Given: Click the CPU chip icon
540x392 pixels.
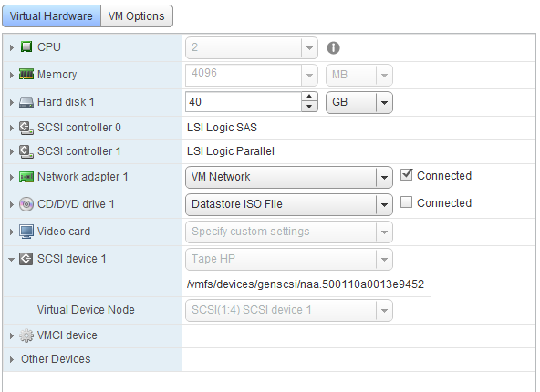Looking at the screenshot, I should click(26, 46).
